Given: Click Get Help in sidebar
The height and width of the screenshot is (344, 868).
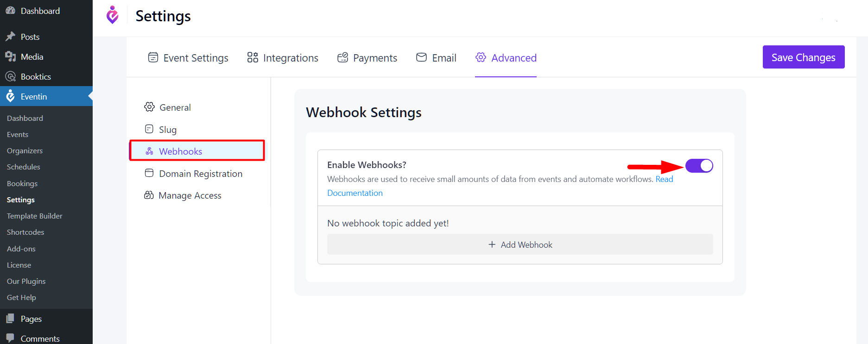Looking at the screenshot, I should [x=21, y=297].
